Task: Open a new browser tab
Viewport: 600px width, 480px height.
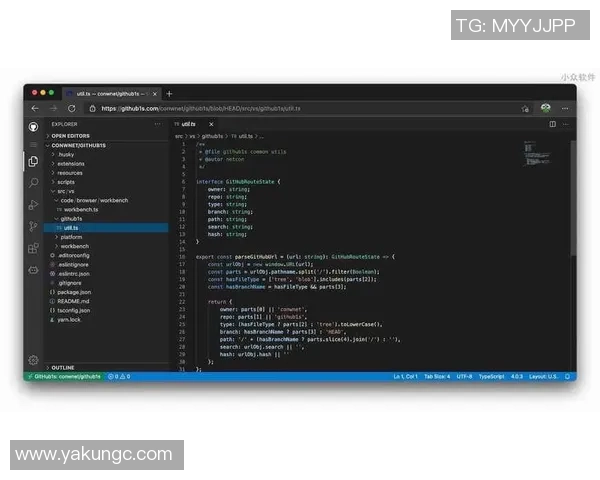Action: (169, 93)
